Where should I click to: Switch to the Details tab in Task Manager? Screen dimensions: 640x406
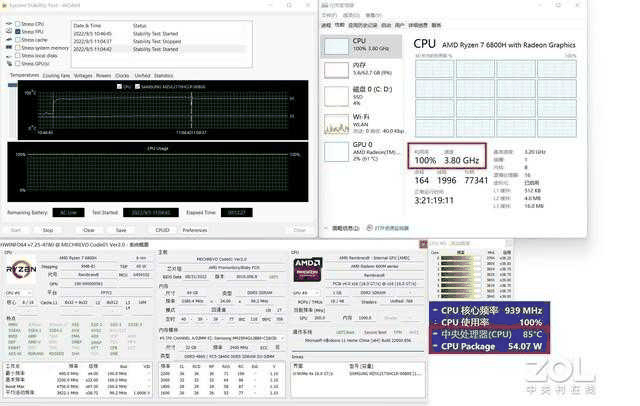pos(418,25)
